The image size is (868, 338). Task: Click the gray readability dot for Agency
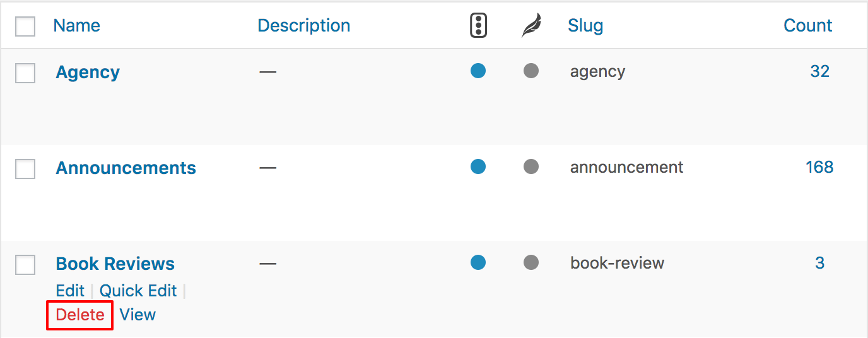pyautogui.click(x=531, y=71)
